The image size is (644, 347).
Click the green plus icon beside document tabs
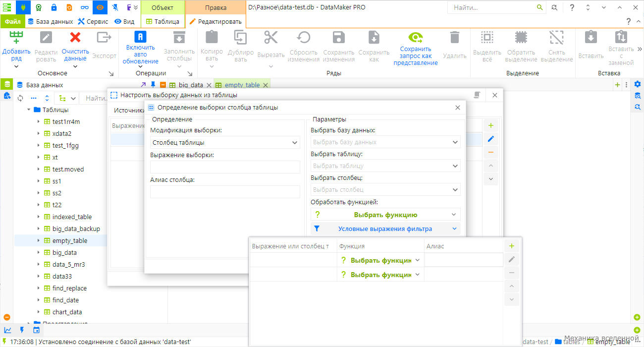point(617,85)
